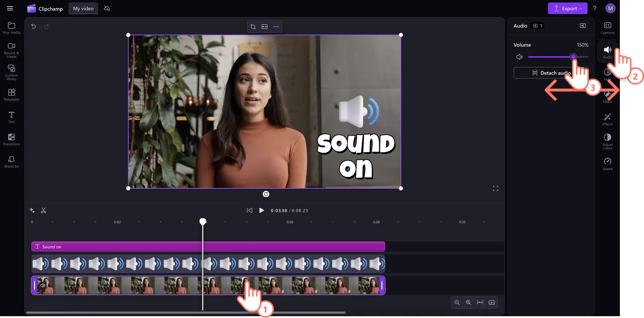Open the hamburger main menu
Viewport: 644px width, 318px height.
pos(10,9)
